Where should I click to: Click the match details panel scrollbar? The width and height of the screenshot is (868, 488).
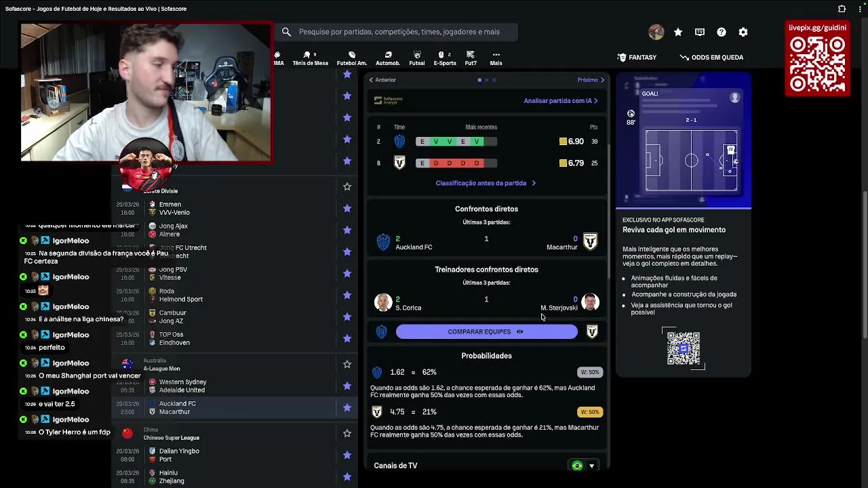(x=608, y=210)
